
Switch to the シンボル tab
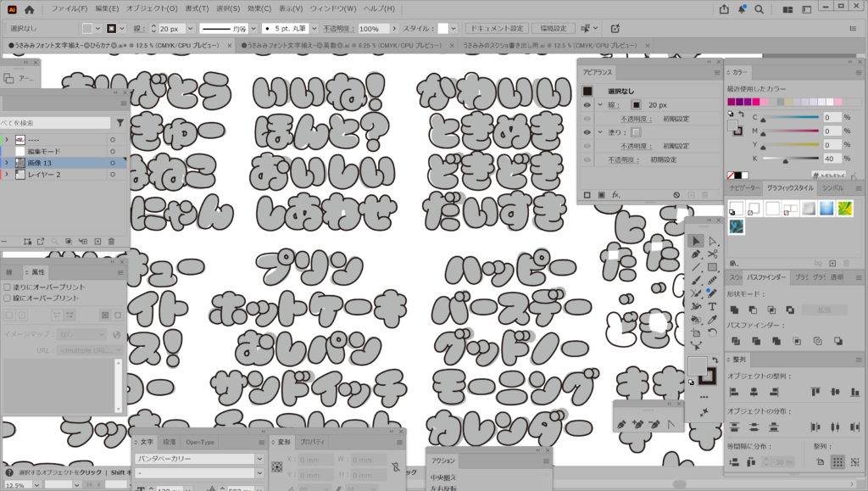(833, 187)
